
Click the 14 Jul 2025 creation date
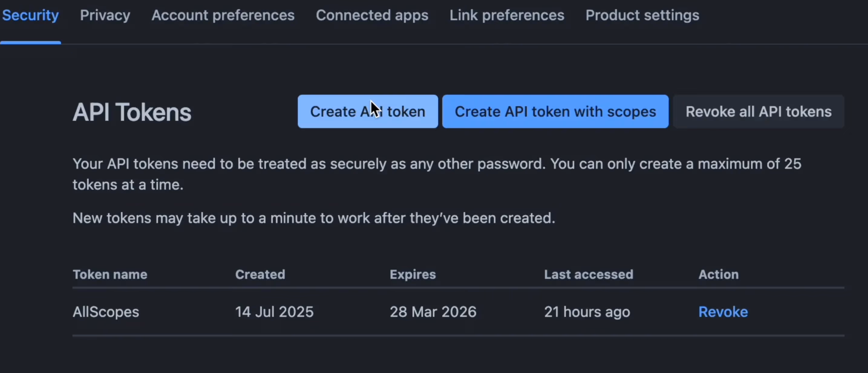coord(274,312)
